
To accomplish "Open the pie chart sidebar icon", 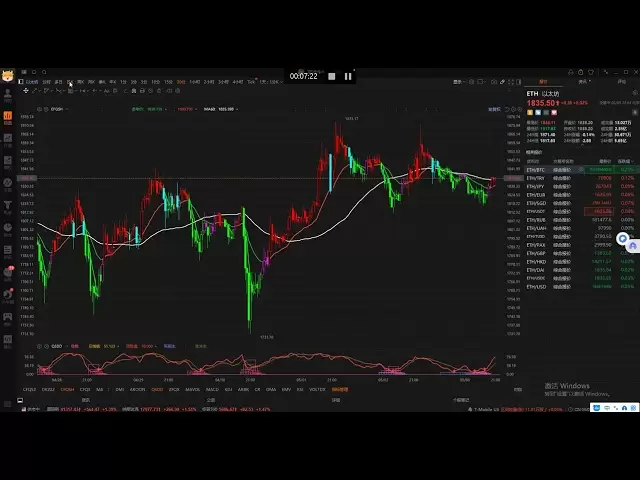I will (x=8, y=228).
